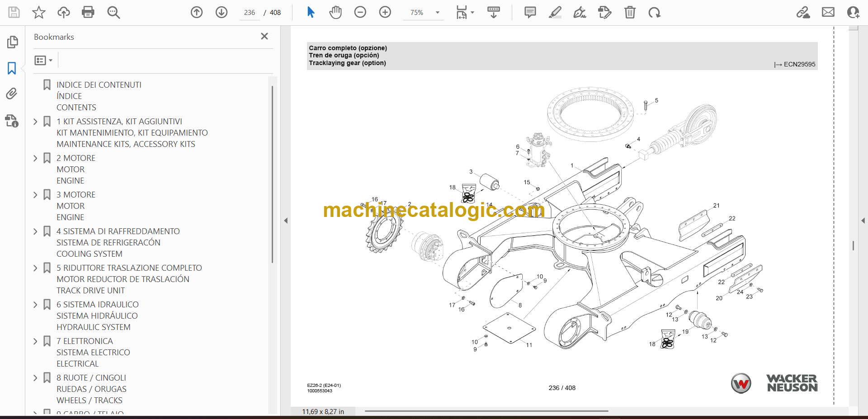Click the page number input field
Image resolution: width=868 pixels, height=419 pixels.
[250, 13]
